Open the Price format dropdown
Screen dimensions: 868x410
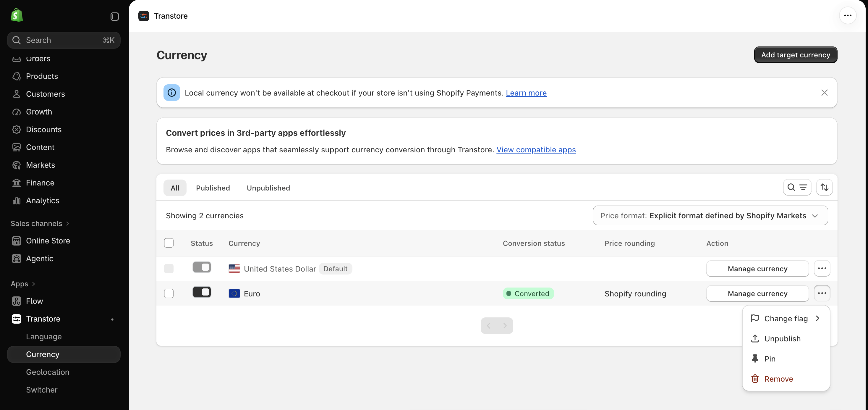(710, 215)
